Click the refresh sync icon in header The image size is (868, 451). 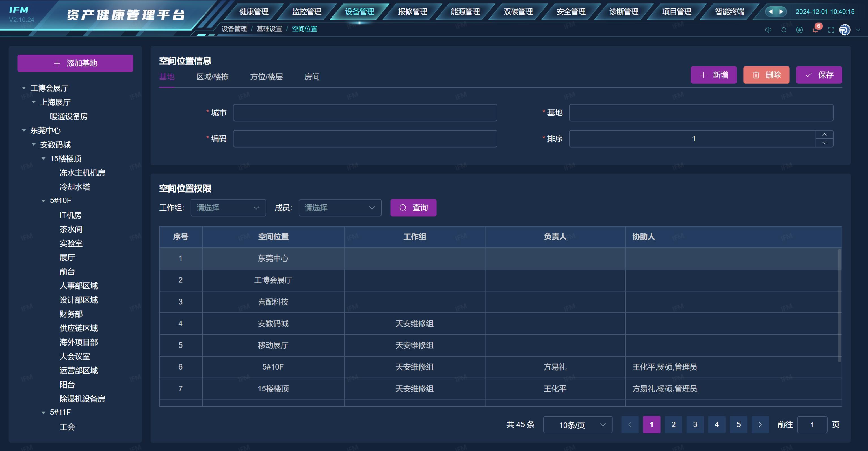[x=784, y=30]
